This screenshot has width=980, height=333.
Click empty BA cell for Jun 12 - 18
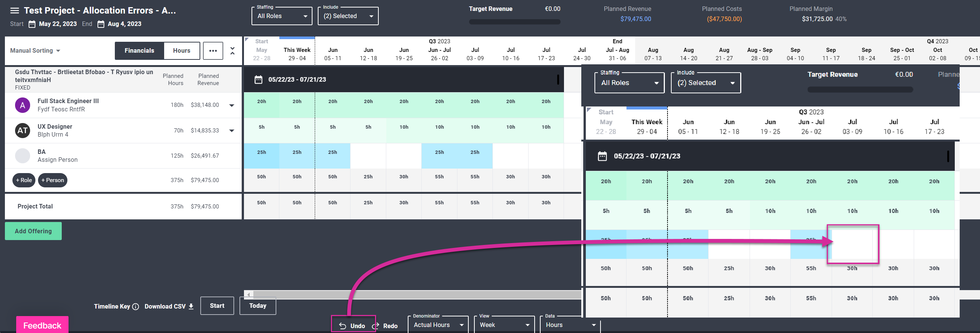click(368, 156)
